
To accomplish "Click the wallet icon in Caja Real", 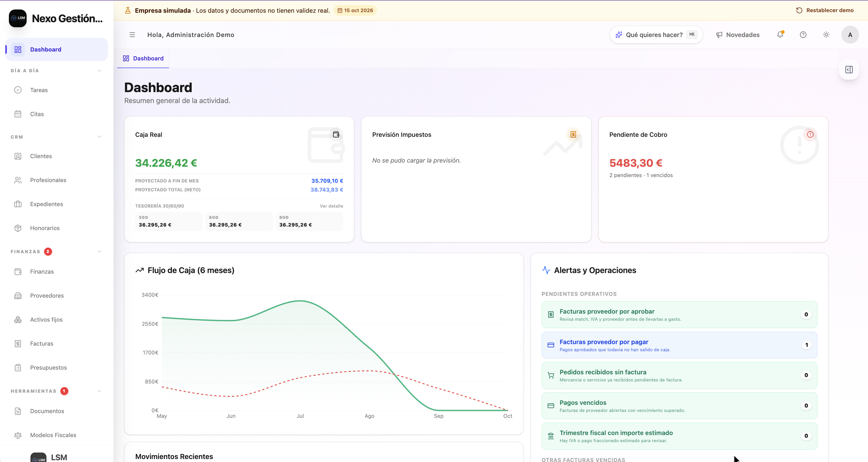I will (336, 134).
